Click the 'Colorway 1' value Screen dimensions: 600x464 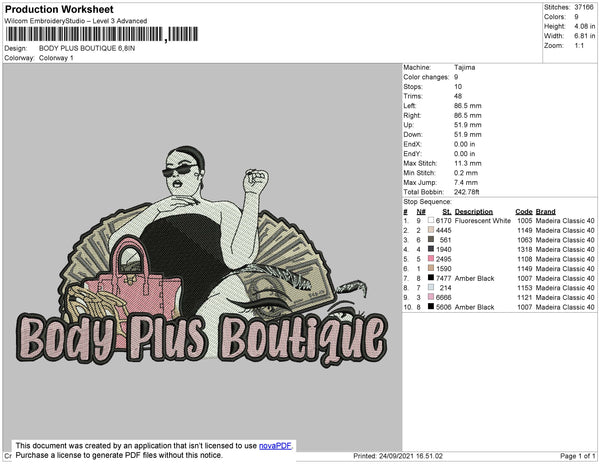tap(56, 58)
